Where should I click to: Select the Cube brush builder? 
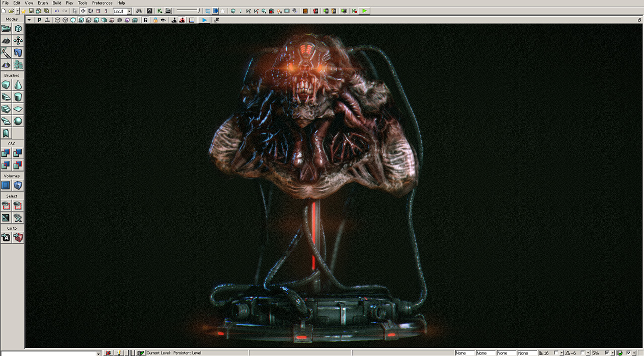[x=6, y=85]
